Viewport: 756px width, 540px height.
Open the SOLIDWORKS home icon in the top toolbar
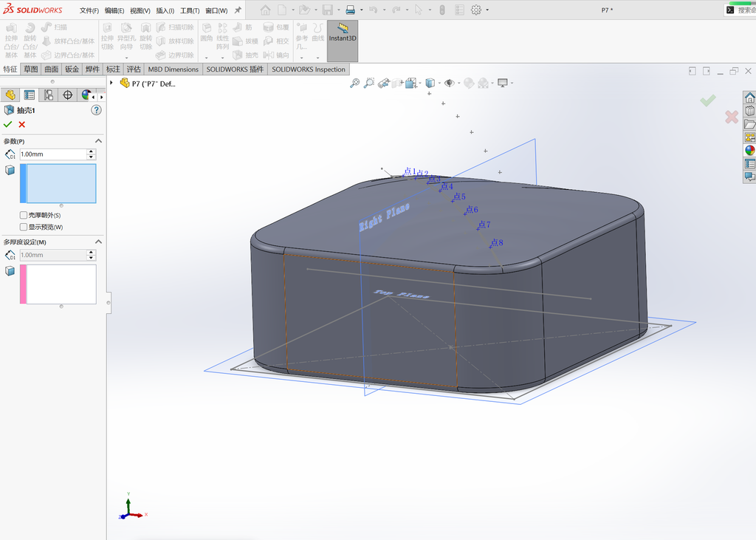[265, 10]
